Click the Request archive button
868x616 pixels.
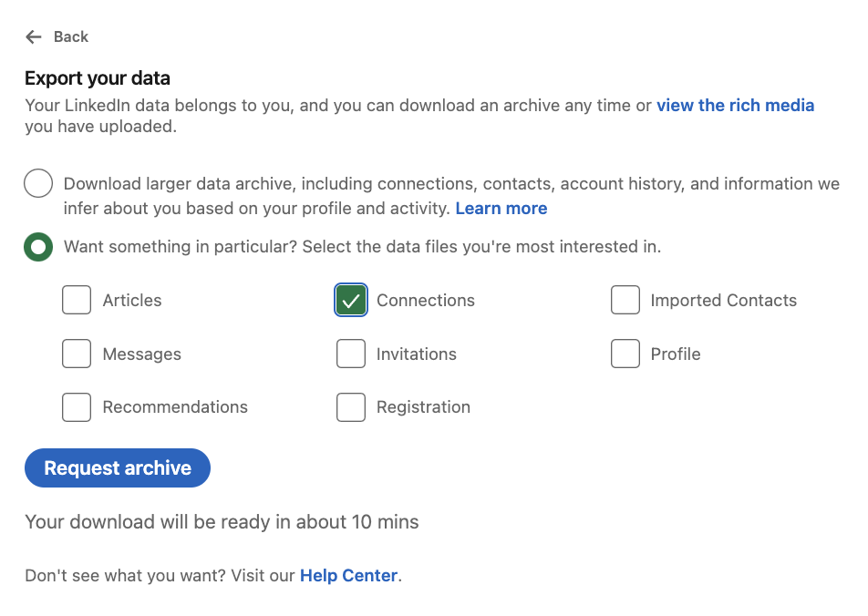118,468
